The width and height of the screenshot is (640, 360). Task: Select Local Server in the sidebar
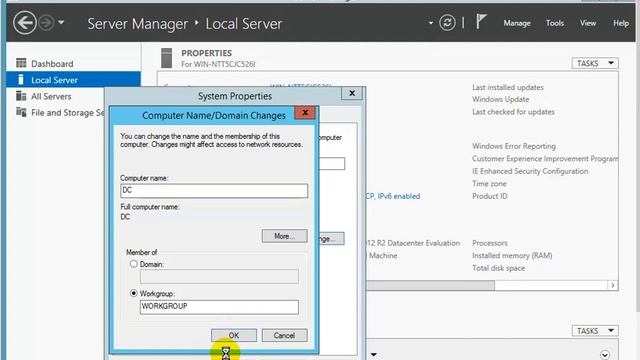73,80
